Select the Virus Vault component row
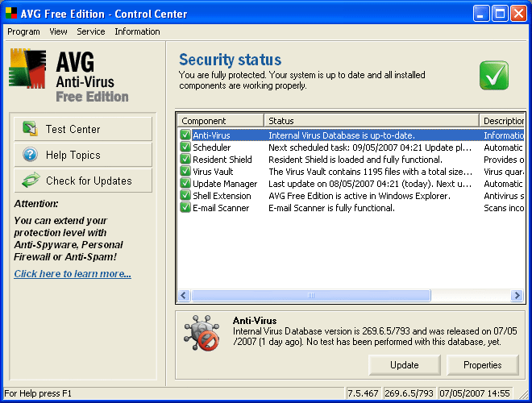Image resolution: width=532 pixels, height=403 pixels. pos(351,172)
